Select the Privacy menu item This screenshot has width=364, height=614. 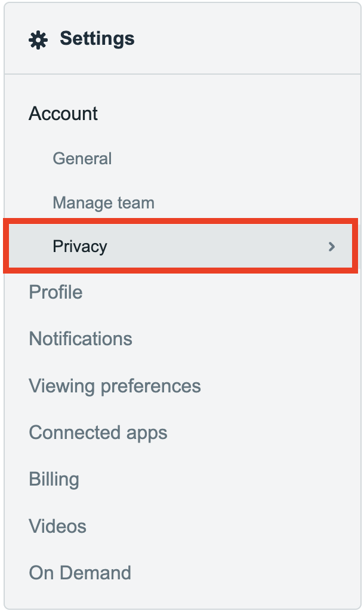tap(80, 247)
